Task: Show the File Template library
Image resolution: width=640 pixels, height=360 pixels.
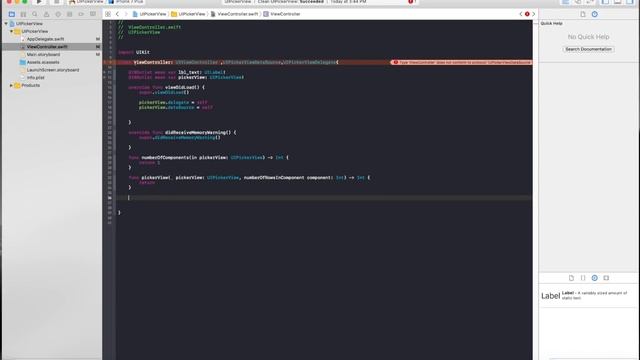Action: point(571,278)
